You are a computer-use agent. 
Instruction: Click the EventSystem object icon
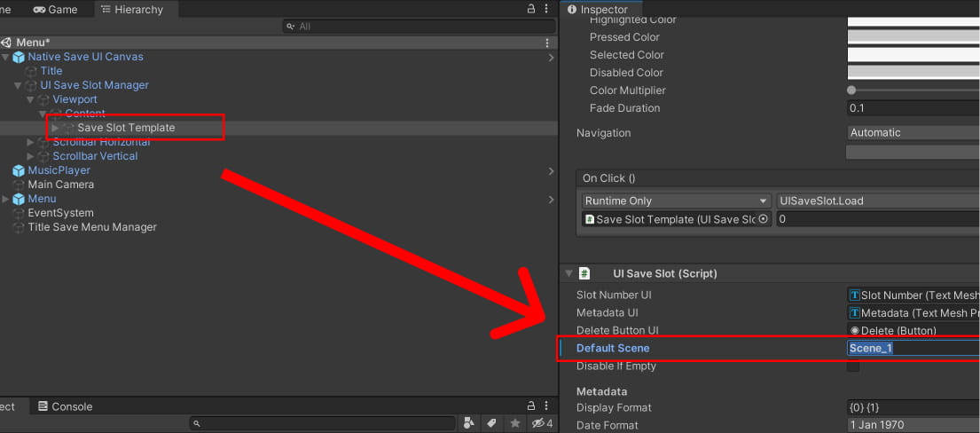pyautogui.click(x=19, y=213)
